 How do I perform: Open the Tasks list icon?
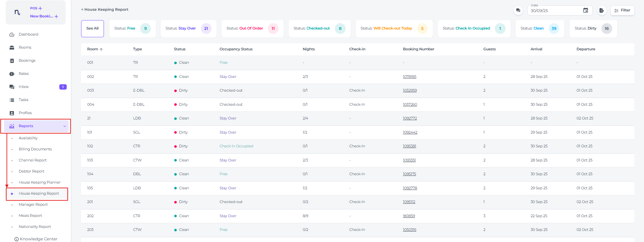point(12,100)
